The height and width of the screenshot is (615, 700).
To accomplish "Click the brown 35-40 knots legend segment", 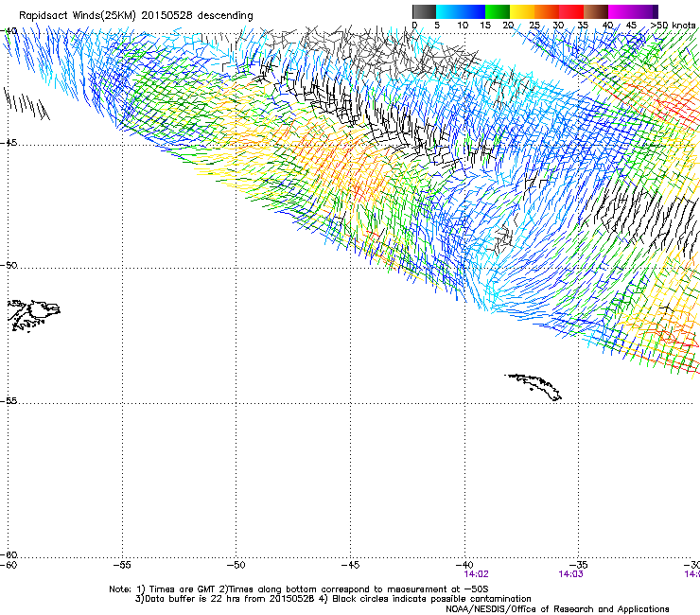I will click(x=596, y=11).
